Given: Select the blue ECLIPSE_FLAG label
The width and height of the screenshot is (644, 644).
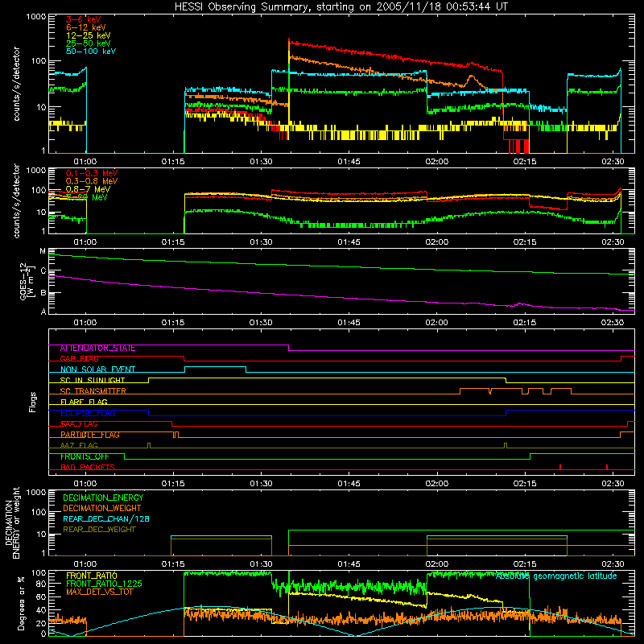Looking at the screenshot, I should point(88,413).
